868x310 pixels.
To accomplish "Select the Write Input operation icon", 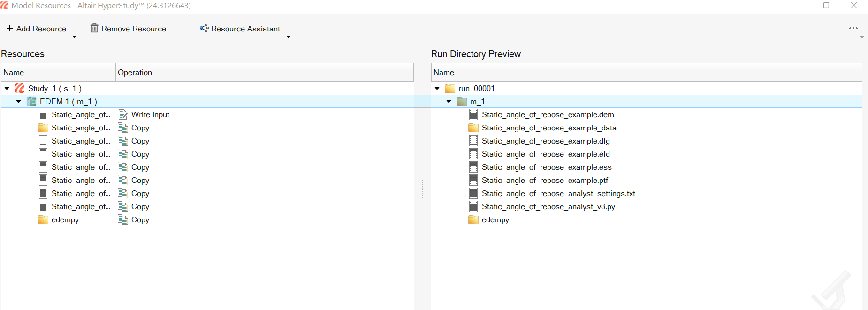I will coord(123,114).
